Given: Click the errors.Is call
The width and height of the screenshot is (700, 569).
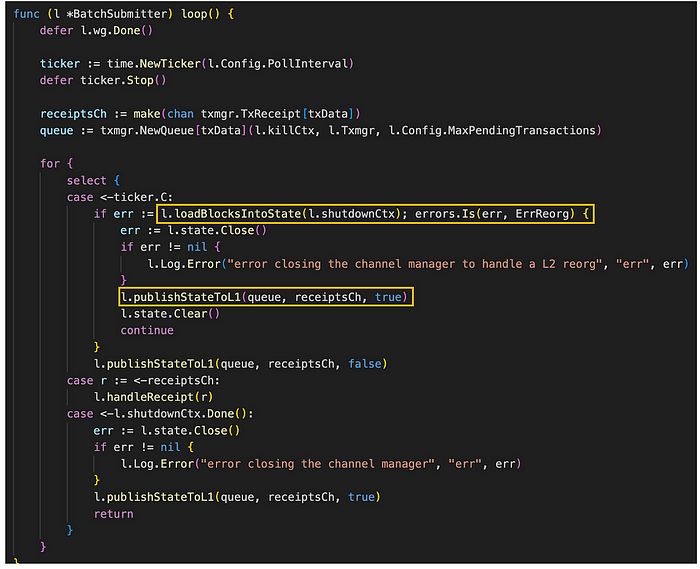Looking at the screenshot, I should [495, 214].
